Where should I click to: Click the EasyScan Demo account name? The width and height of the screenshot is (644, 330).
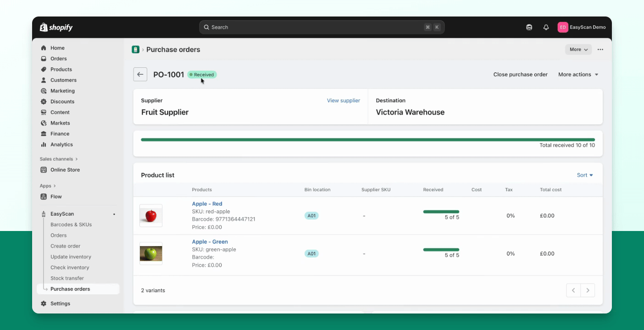click(x=588, y=27)
